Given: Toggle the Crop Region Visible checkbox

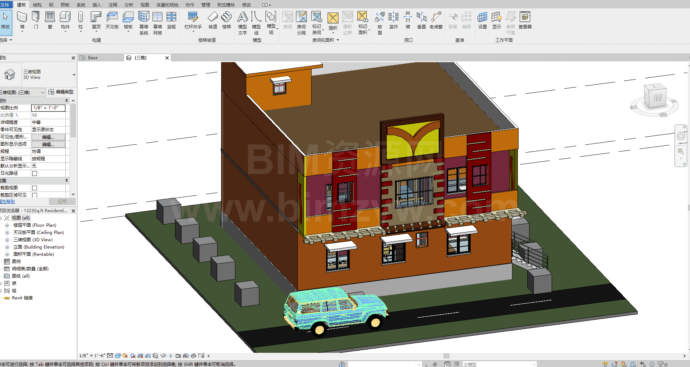Looking at the screenshot, I should click(35, 195).
